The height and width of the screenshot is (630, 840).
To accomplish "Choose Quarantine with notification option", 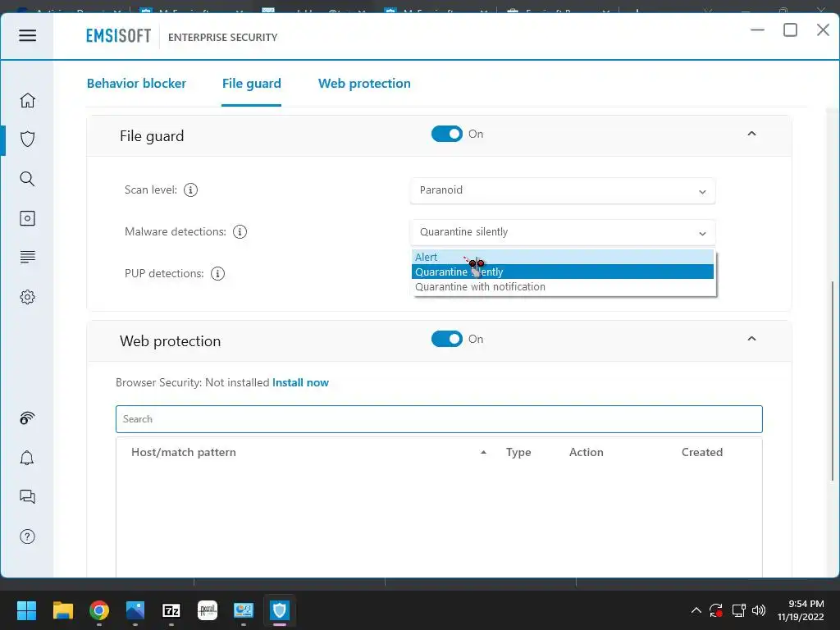I will point(563,286).
